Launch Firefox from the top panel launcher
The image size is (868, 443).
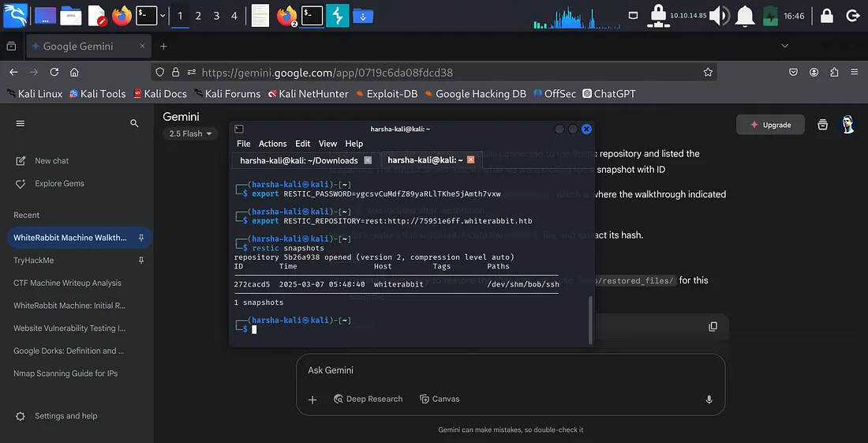pyautogui.click(x=122, y=16)
